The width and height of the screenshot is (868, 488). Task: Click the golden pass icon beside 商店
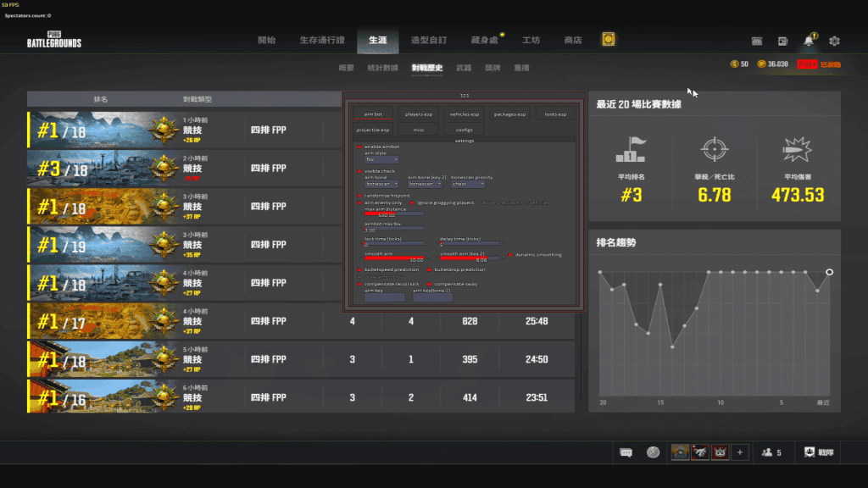coord(608,40)
